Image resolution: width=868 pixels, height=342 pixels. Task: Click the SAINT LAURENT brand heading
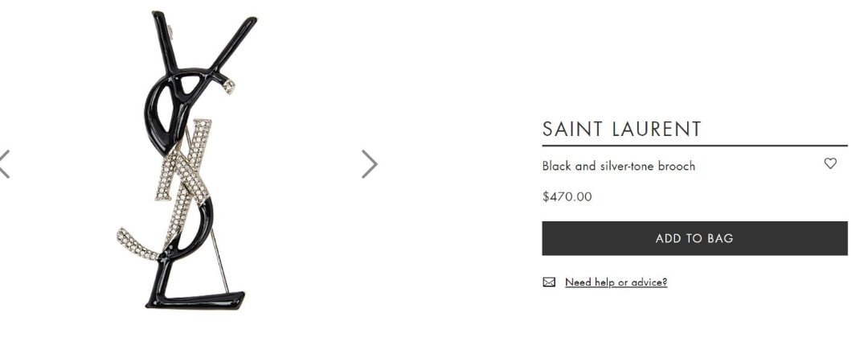tap(621, 129)
